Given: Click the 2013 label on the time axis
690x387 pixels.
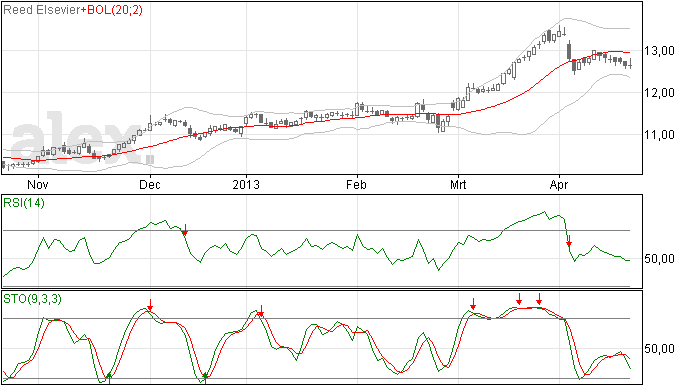Looking at the screenshot, I should pos(246,184).
